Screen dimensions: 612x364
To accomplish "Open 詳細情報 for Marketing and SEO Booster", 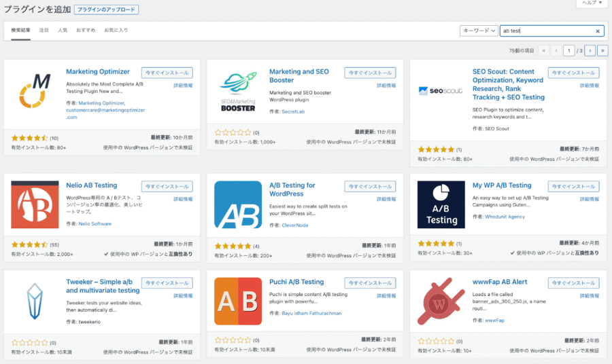I will 386,86.
